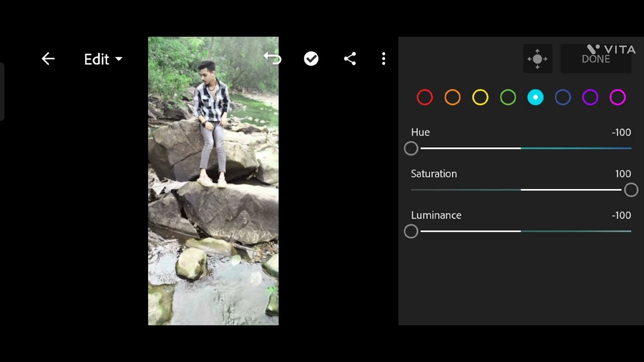Tap the photo of man on rocks

(213, 181)
